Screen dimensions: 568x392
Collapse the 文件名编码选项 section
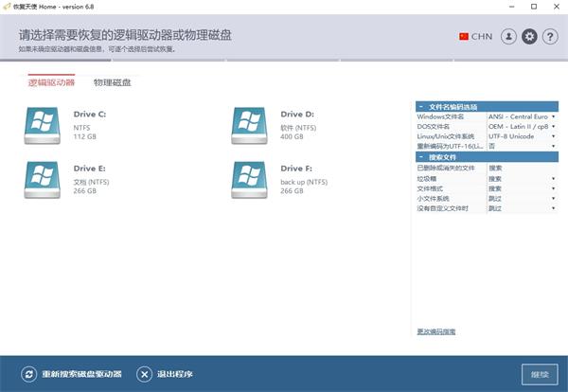click(420, 106)
